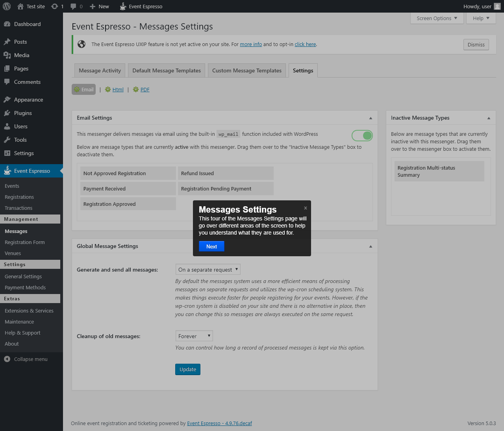This screenshot has height=431, width=504.
Task: Open Plugins in sidebar
Action: pyautogui.click(x=31, y=113)
